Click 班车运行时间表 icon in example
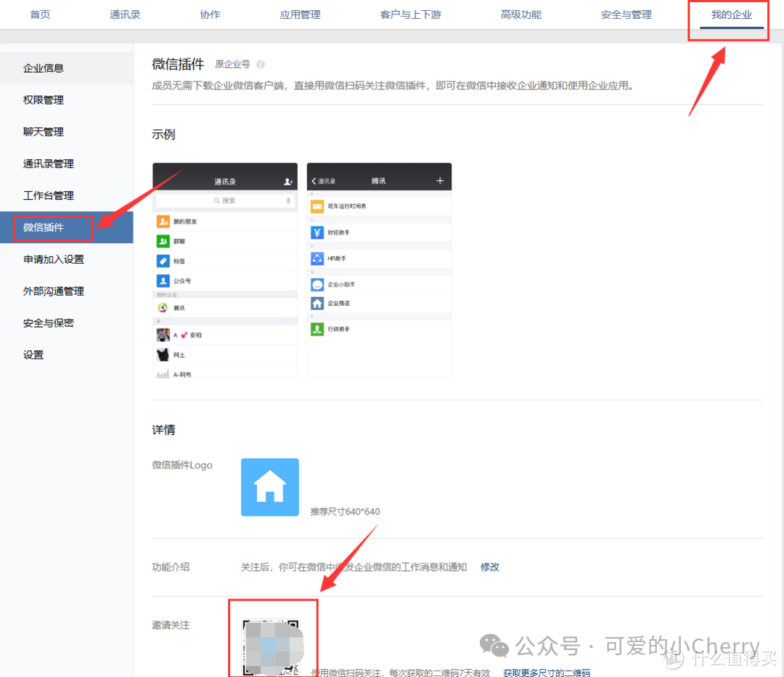 tap(317, 206)
